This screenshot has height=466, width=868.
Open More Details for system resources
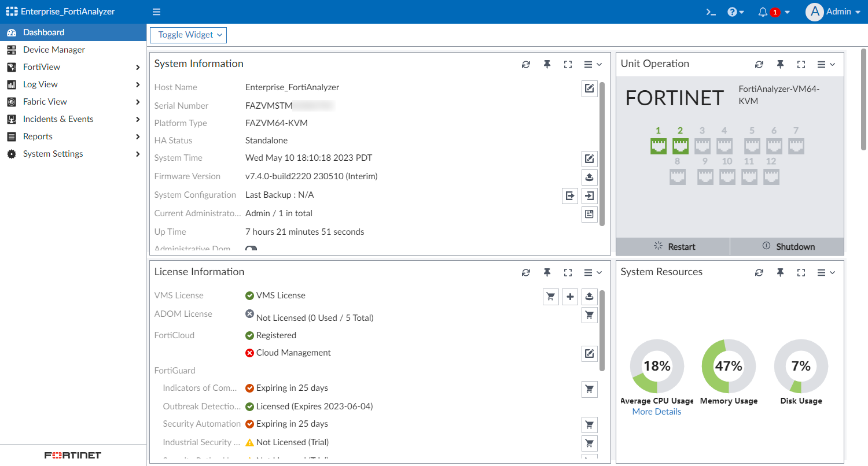point(656,411)
